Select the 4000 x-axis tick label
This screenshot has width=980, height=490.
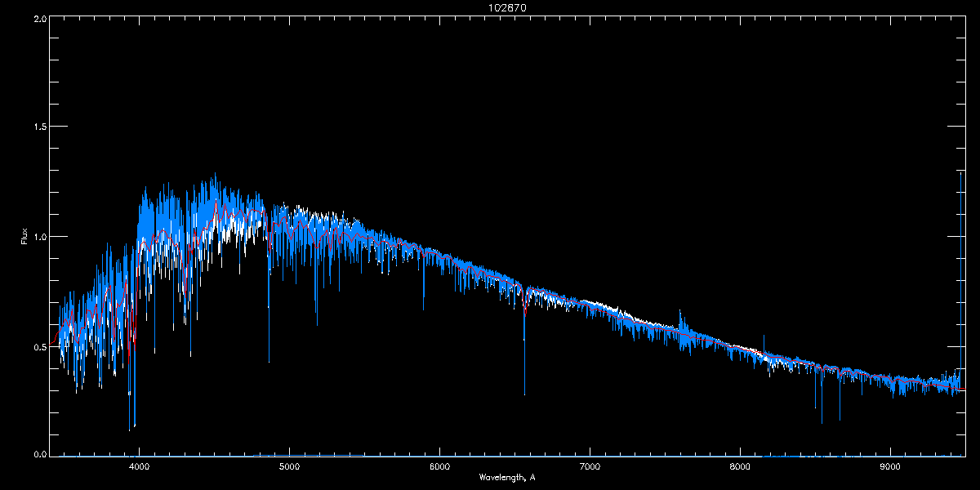click(x=139, y=467)
